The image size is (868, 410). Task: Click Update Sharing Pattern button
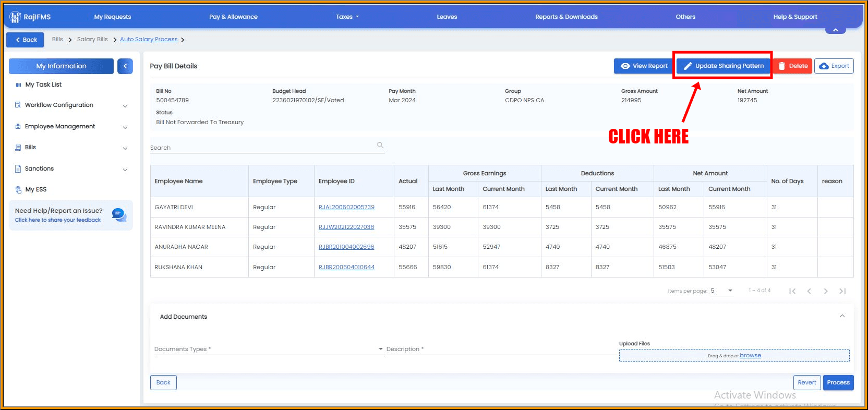click(x=723, y=66)
